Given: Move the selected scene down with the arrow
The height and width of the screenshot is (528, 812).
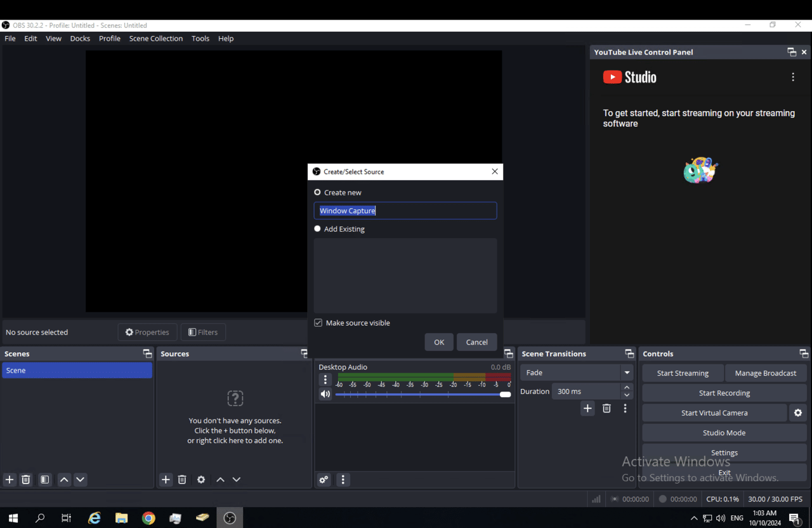Looking at the screenshot, I should tap(80, 479).
